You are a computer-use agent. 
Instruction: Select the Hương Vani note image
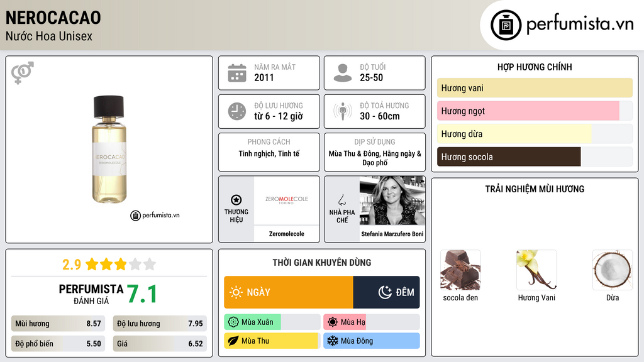(536, 270)
